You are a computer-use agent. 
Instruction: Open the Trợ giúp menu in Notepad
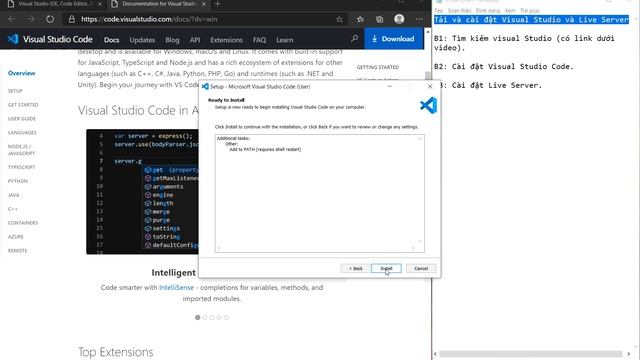click(x=530, y=11)
